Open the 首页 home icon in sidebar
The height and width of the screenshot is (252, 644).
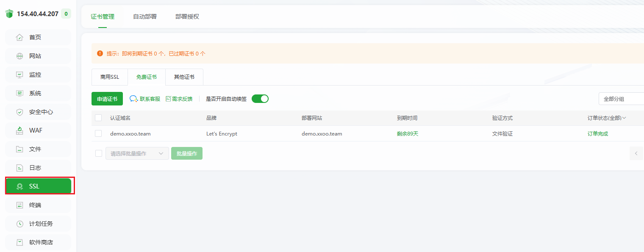tap(19, 37)
